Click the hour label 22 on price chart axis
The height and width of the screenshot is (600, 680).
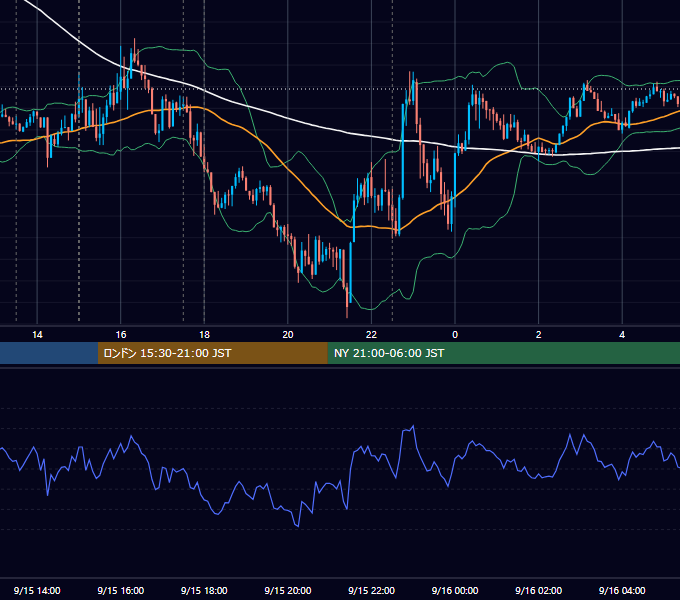(371, 335)
